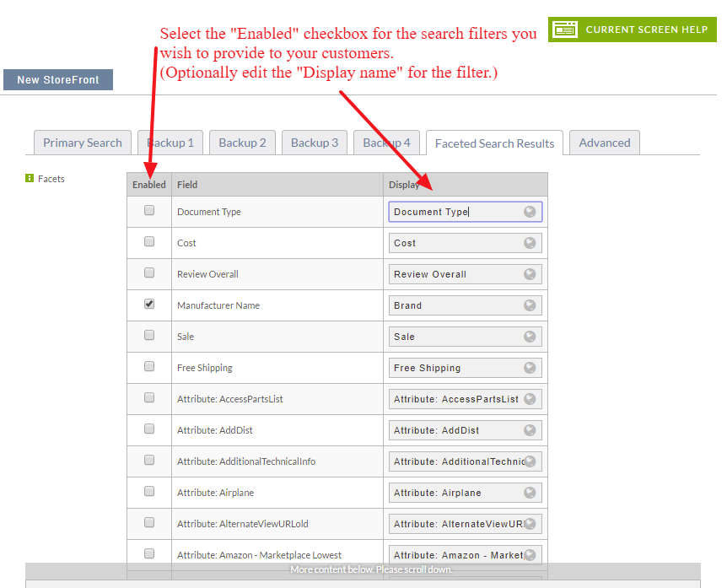727x588 pixels.
Task: Click globe icon in Free Shipping display field
Action: [x=530, y=368]
